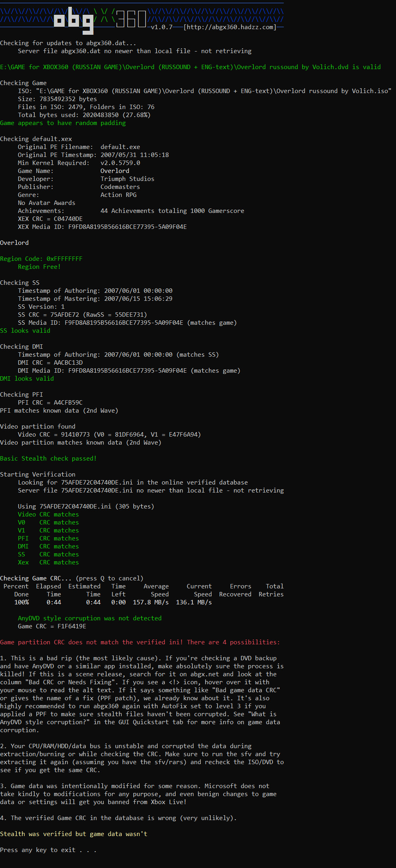Click green 'PFI CRC matches' line

click(48, 538)
